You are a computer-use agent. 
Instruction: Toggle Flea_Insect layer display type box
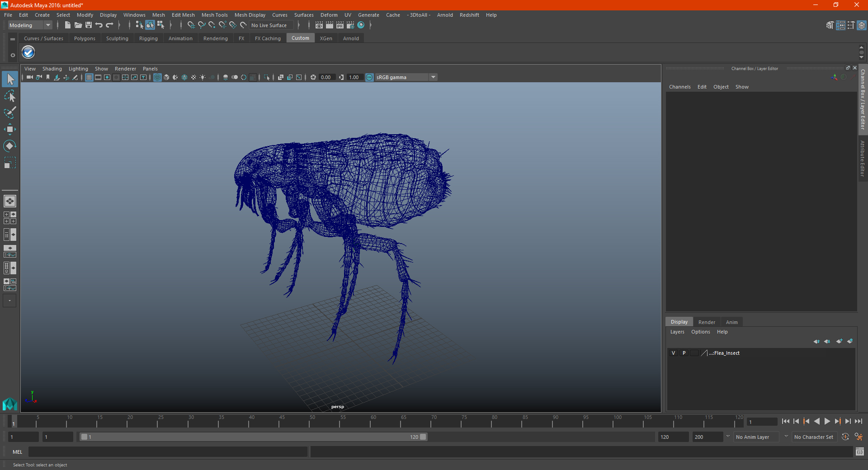[x=694, y=353]
